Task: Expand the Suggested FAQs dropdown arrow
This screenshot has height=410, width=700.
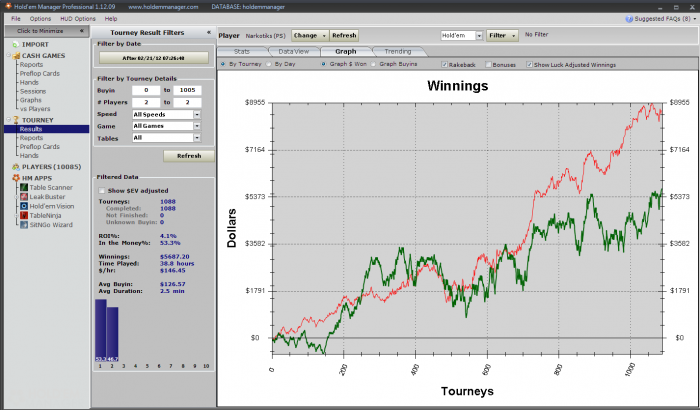Action: pos(695,19)
